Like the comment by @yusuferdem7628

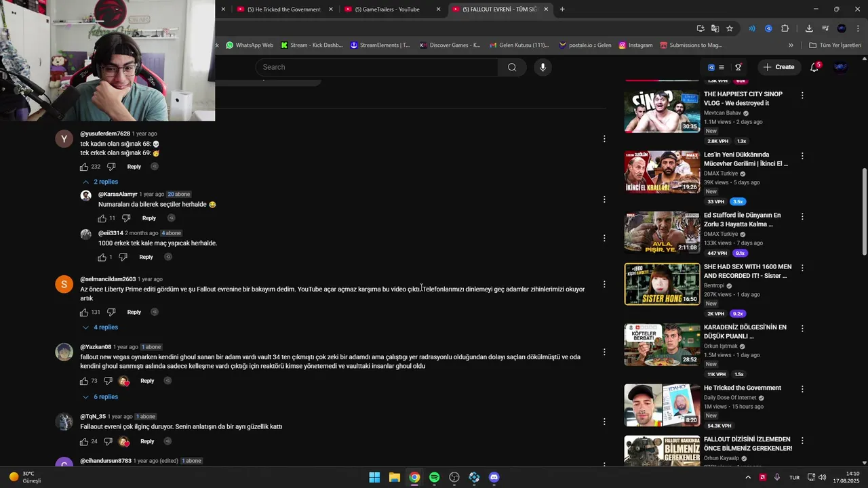[x=84, y=167]
